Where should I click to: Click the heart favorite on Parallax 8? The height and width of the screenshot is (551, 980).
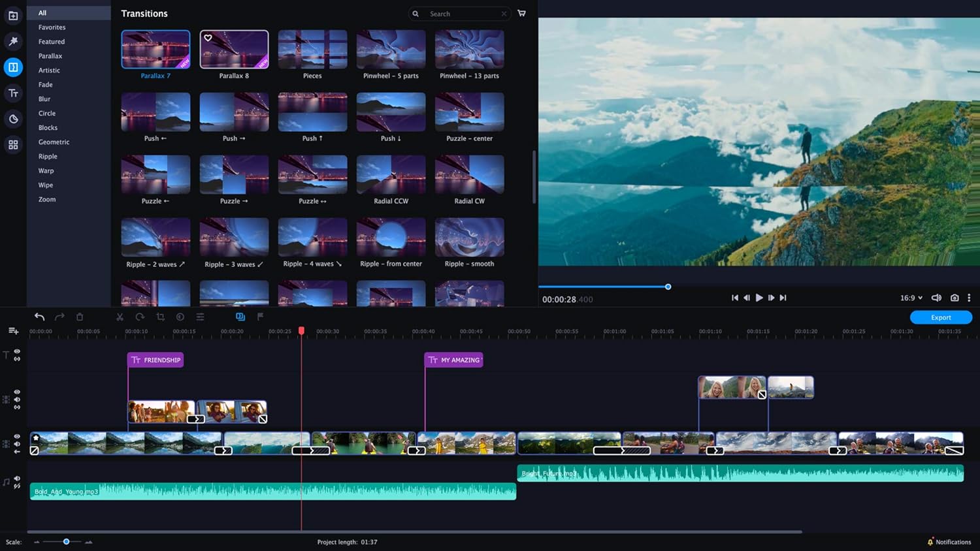(208, 38)
